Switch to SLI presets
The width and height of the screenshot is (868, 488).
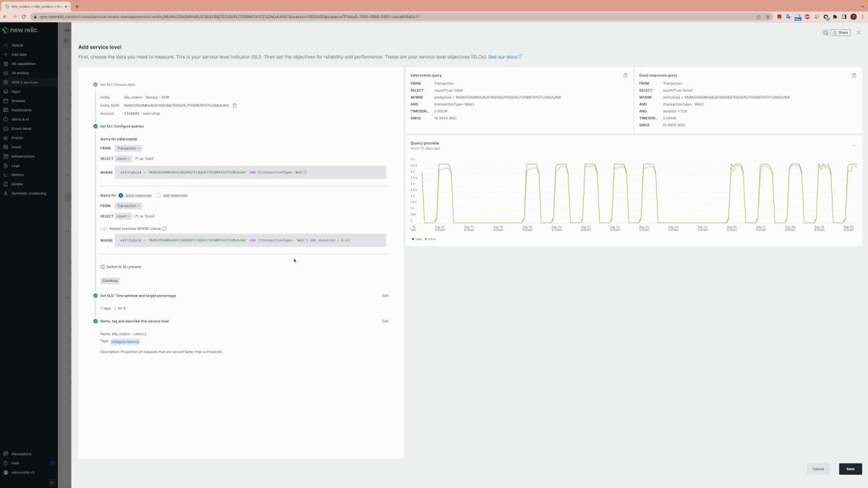121,267
